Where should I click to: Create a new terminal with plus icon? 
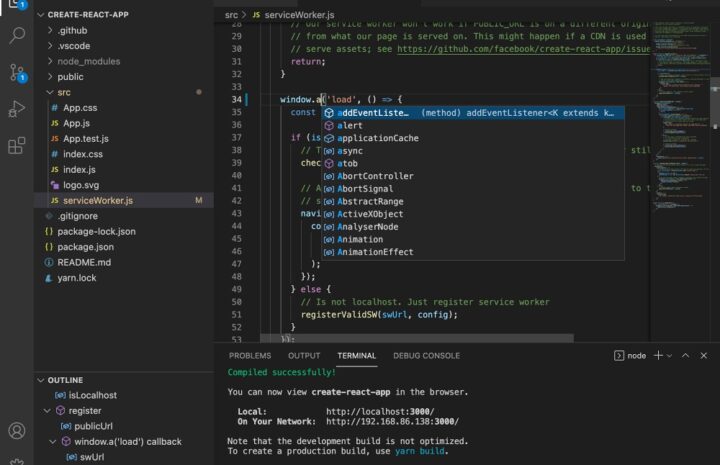pyautogui.click(x=658, y=355)
